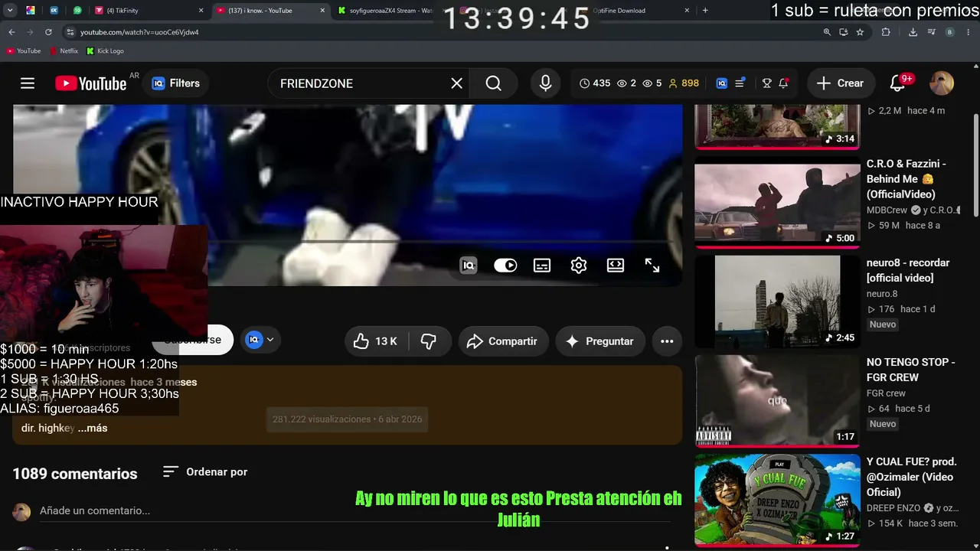Click the address bar URL
This screenshot has height=551, width=980.
(x=139, y=32)
